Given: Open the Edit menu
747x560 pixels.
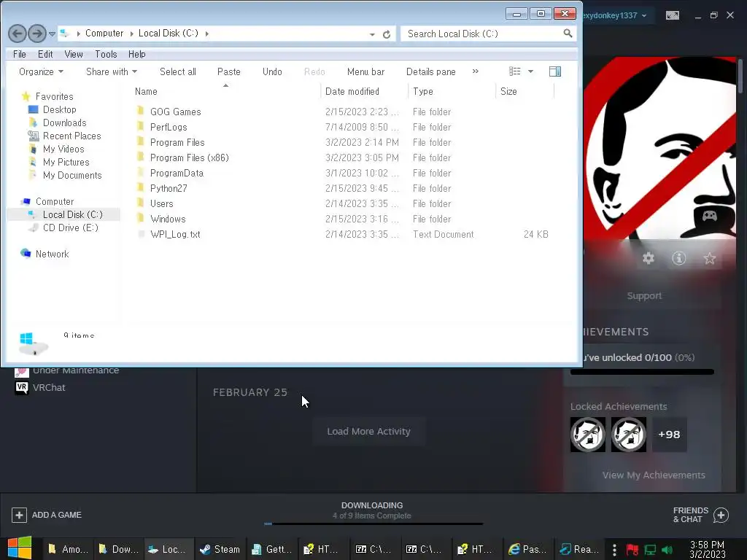Looking at the screenshot, I should 45,54.
